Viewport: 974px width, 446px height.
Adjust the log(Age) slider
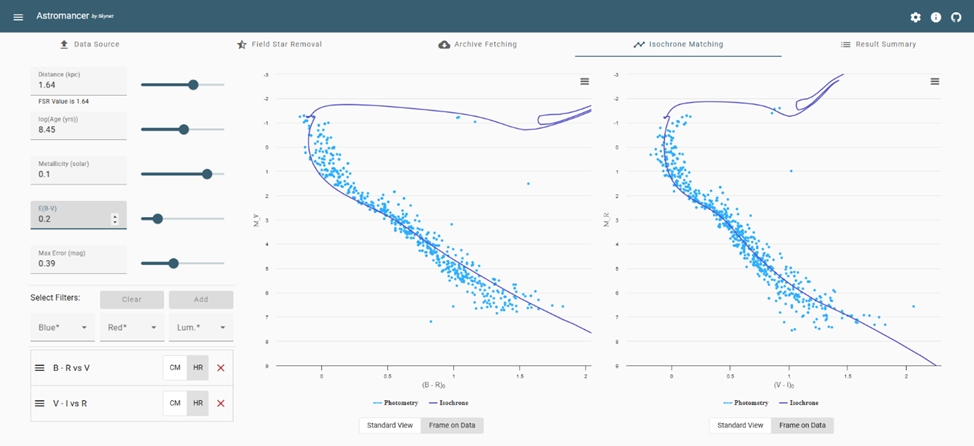pos(183,129)
